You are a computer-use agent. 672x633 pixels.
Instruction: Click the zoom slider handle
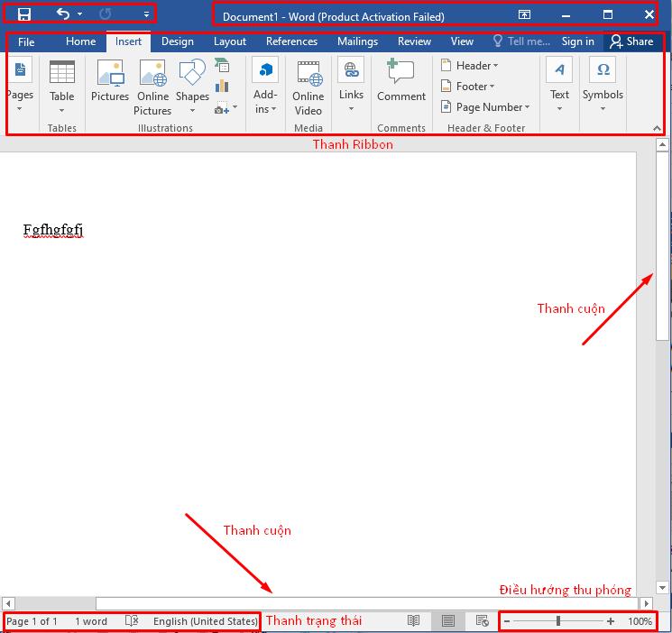click(558, 621)
